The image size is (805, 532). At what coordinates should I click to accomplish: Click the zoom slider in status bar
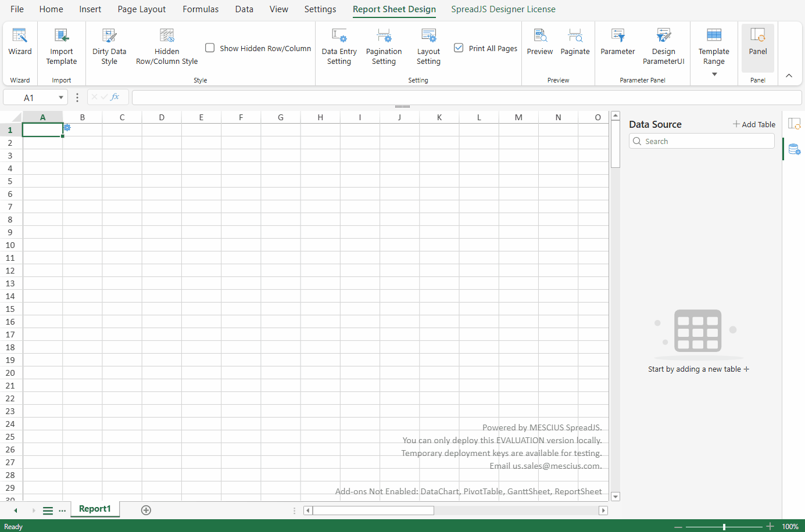(x=724, y=527)
